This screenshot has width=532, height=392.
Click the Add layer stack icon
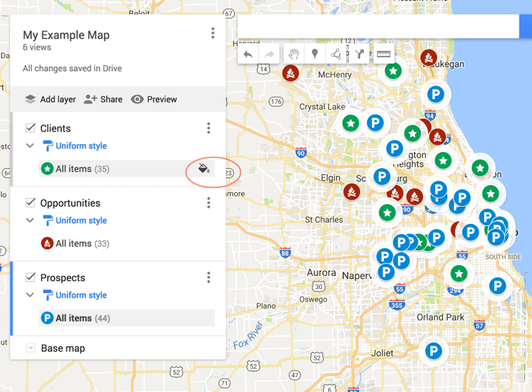tap(30, 99)
